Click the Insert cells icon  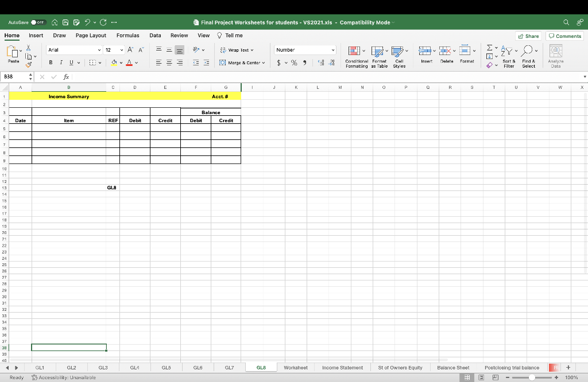coord(425,50)
